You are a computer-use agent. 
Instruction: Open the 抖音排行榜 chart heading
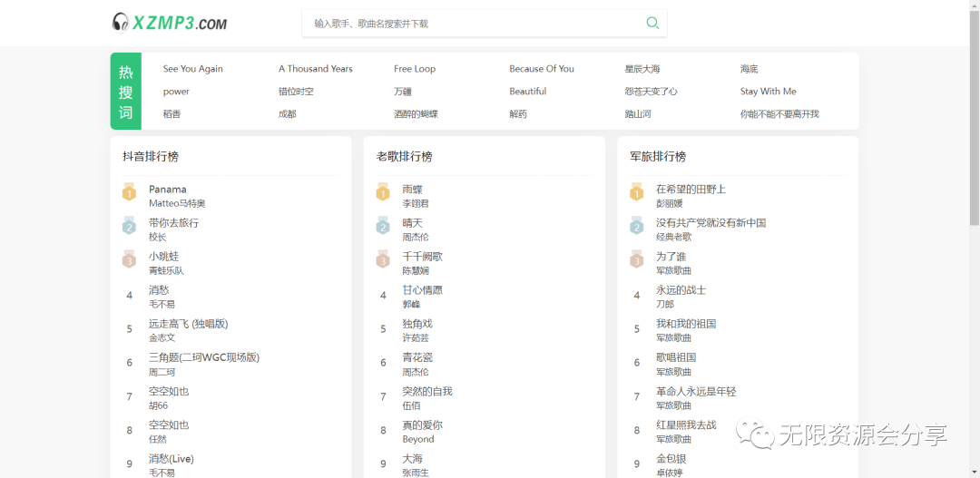[x=151, y=156]
